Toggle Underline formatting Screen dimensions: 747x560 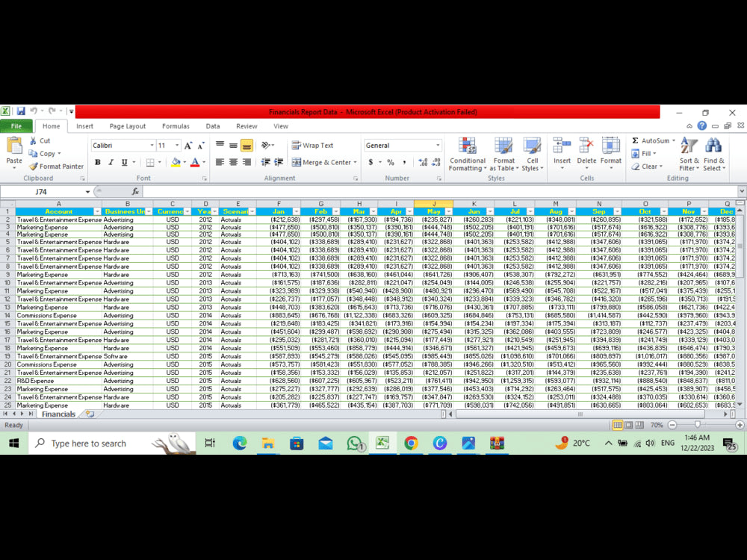pos(124,162)
